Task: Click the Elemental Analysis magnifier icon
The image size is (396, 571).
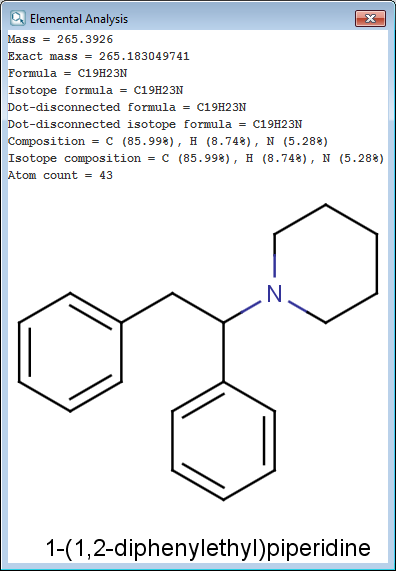Action: [x=17, y=18]
